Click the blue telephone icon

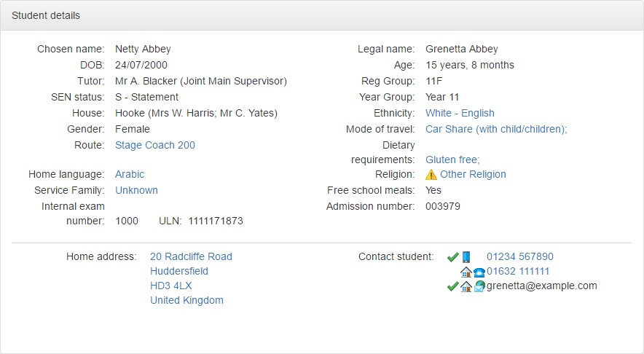pos(479,272)
